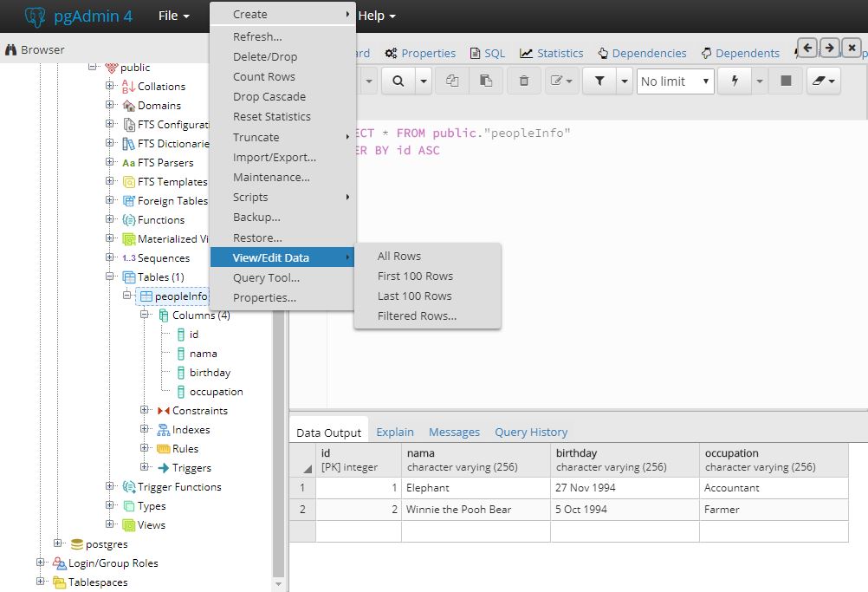The height and width of the screenshot is (592, 868).
Task: Collapse the Columns node under peopleInfo
Action: tap(146, 315)
